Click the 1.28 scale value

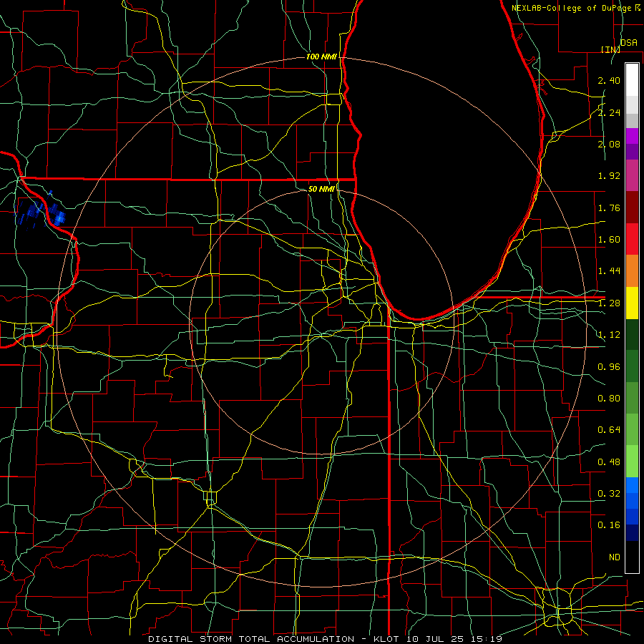[609, 303]
